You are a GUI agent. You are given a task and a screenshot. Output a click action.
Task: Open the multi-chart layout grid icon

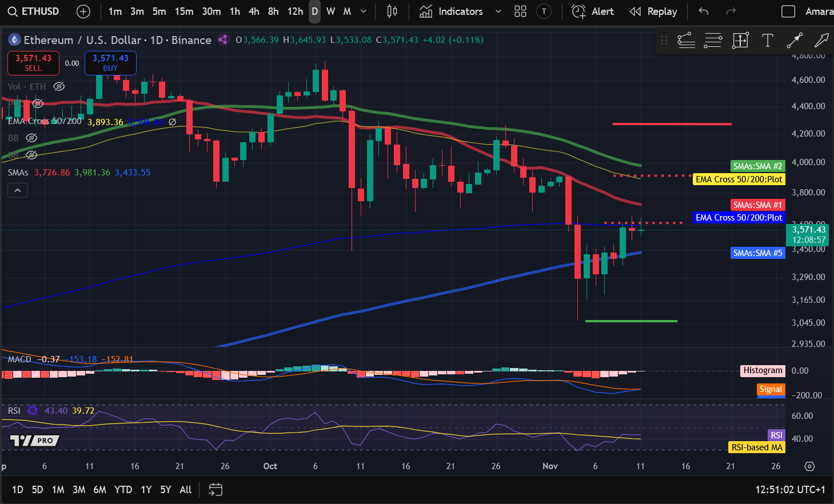tap(520, 11)
